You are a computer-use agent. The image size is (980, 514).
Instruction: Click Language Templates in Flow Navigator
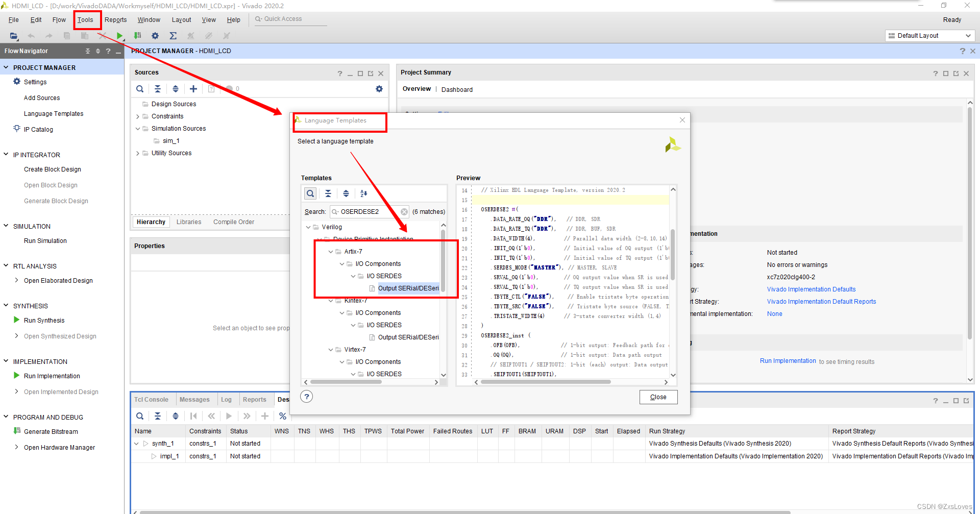click(54, 114)
